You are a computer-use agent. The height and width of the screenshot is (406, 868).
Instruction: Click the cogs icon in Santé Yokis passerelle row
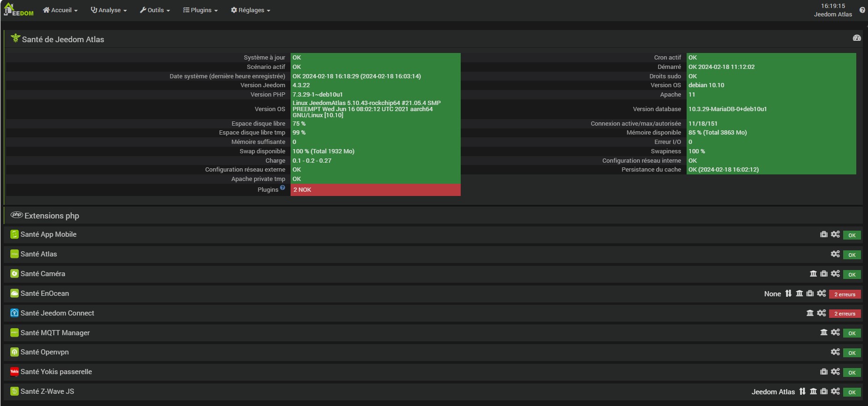coord(835,372)
